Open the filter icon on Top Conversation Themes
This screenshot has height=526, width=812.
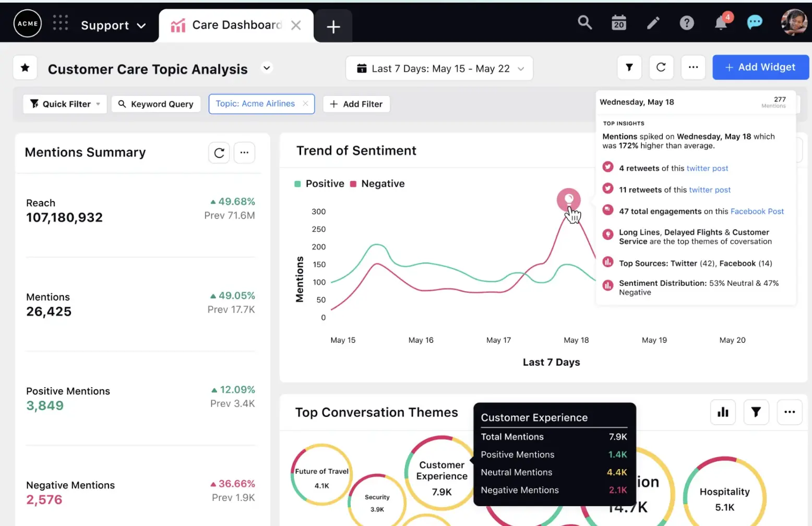756,412
